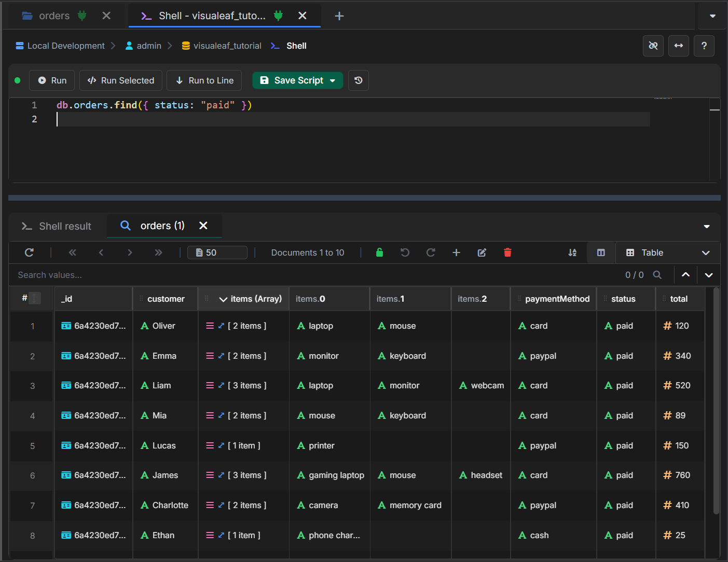Click the webcam cell in Liam row
The image size is (728, 562).
(481, 385)
